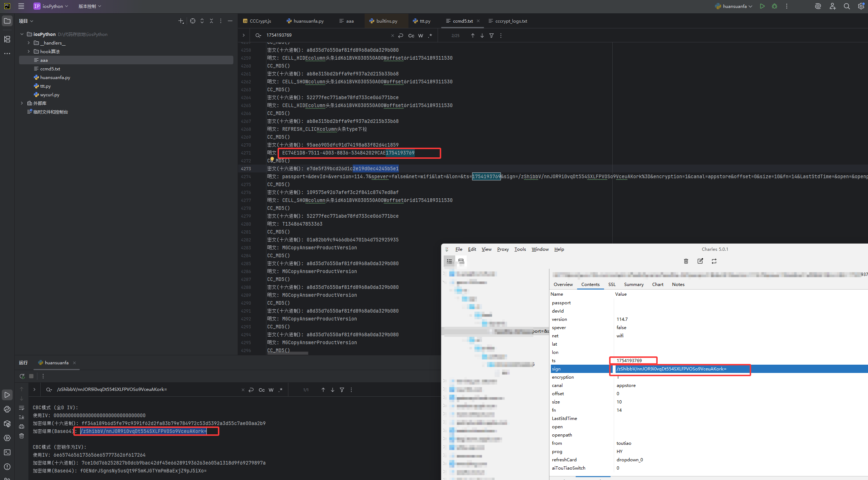Screen dimensions: 868x480
Task: Click the Debug bug icon in top toolbar
Action: 775,6
